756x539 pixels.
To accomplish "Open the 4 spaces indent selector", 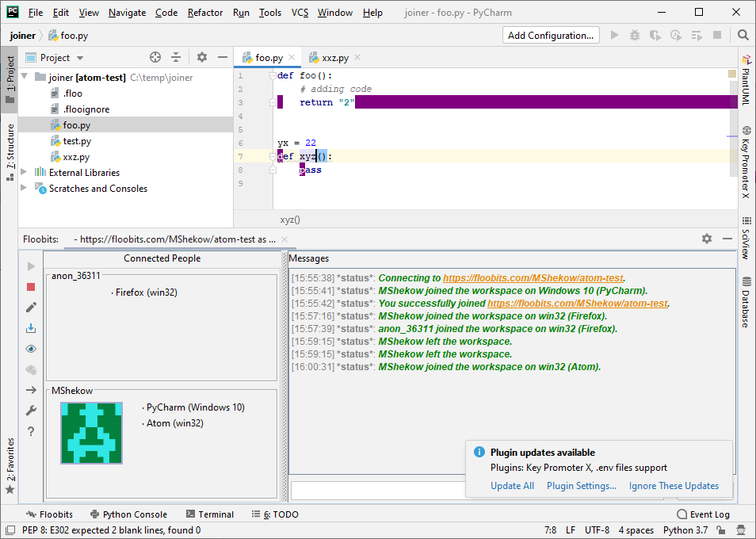I will pos(636,529).
